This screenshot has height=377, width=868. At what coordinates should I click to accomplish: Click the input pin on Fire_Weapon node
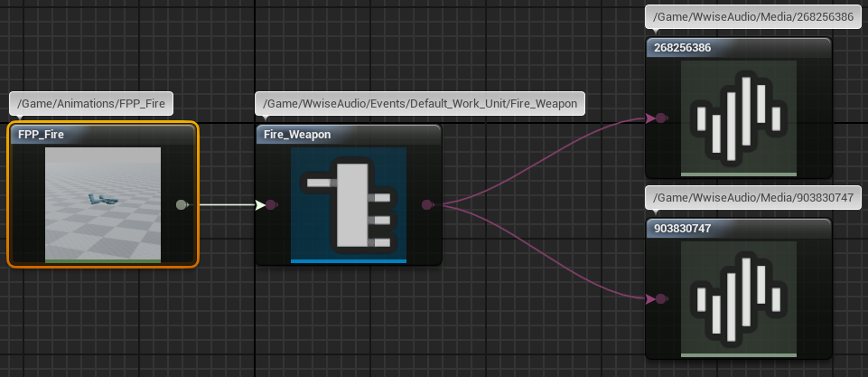tap(272, 205)
